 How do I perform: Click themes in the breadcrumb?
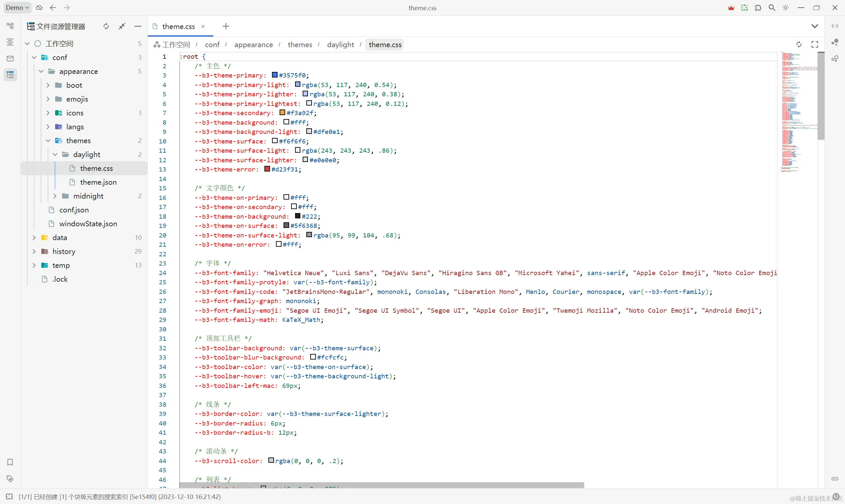[300, 45]
